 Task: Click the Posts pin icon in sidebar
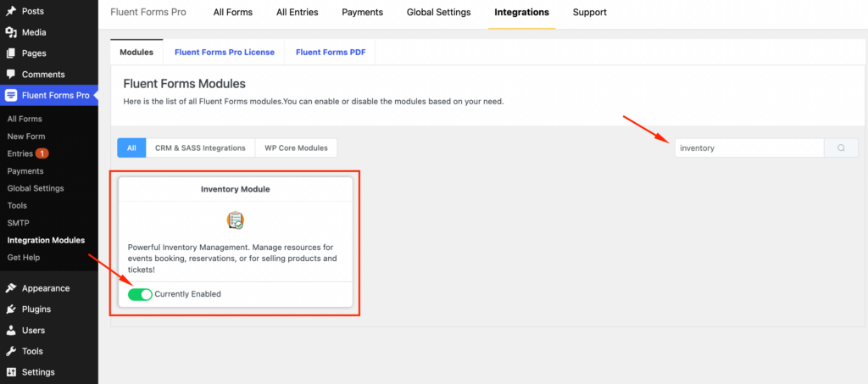[10, 11]
